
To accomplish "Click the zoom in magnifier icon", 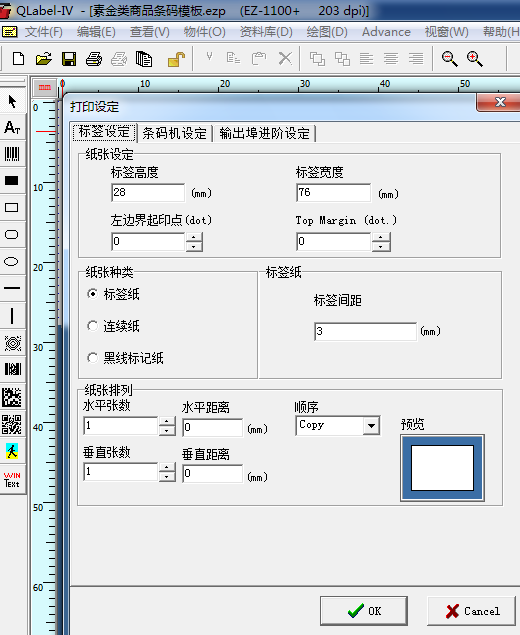I will 475,59.
